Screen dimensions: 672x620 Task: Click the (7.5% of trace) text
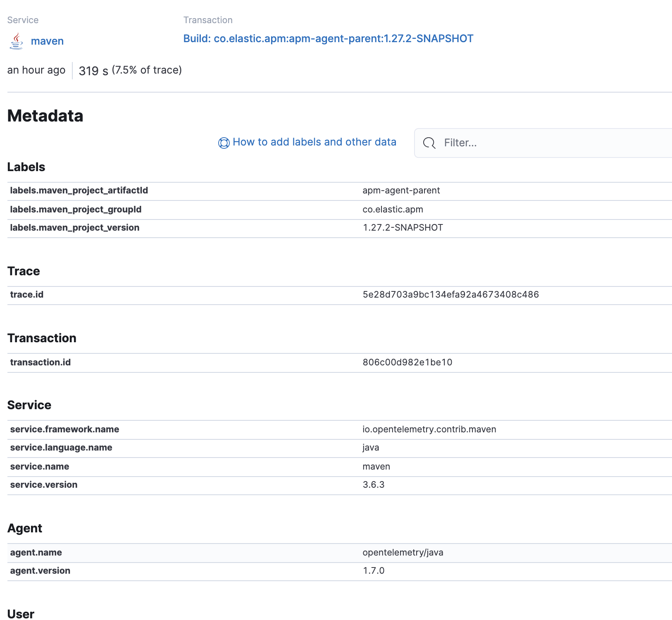click(x=147, y=70)
